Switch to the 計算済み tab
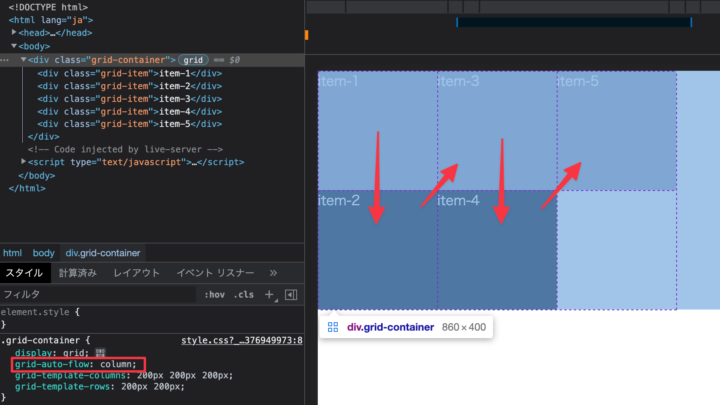This screenshot has height=405, width=720. click(78, 273)
